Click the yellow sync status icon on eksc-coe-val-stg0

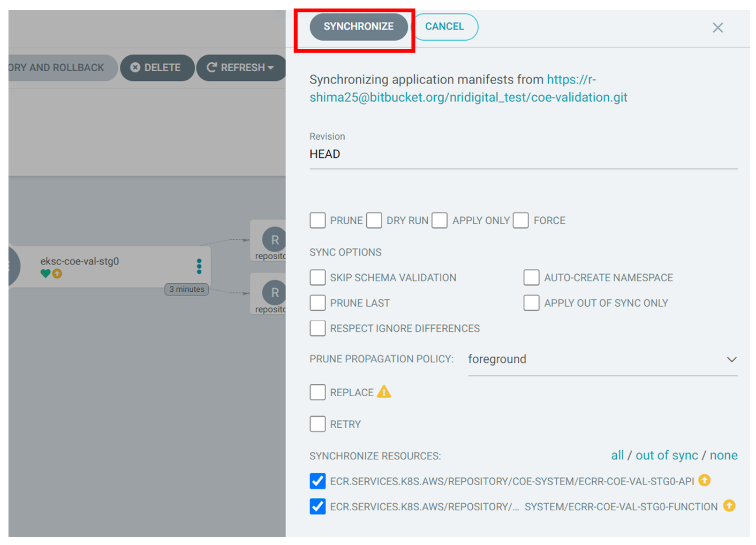pyautogui.click(x=57, y=274)
